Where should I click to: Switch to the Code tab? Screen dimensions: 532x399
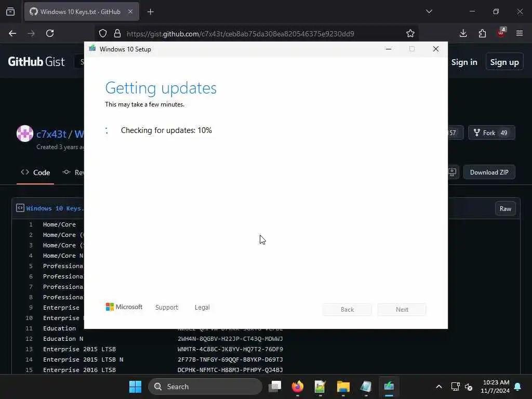pyautogui.click(x=35, y=172)
